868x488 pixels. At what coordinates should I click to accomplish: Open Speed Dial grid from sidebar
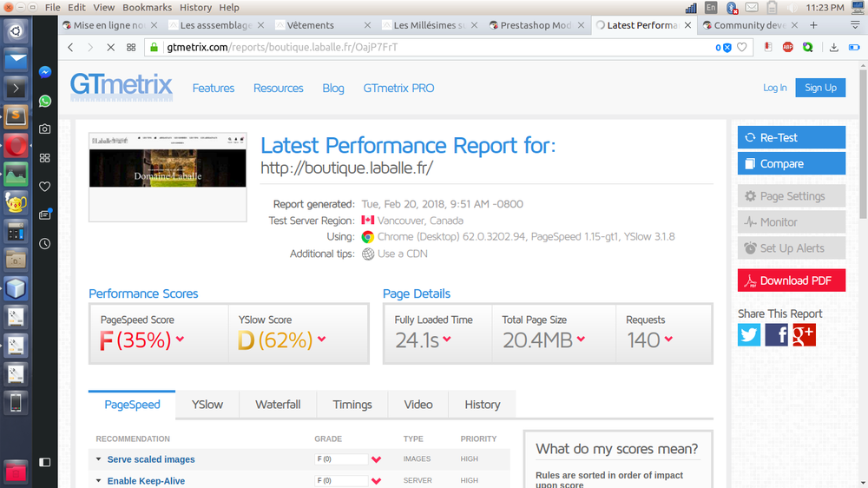[x=45, y=158]
